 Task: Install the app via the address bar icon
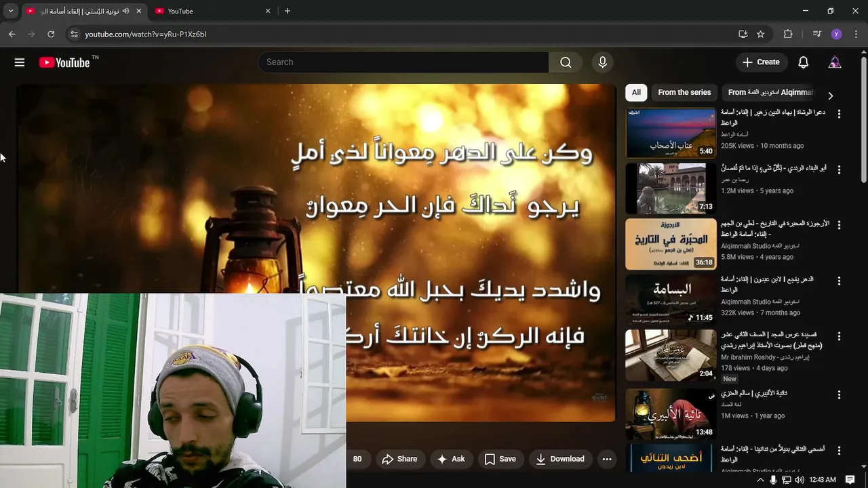[x=743, y=34]
